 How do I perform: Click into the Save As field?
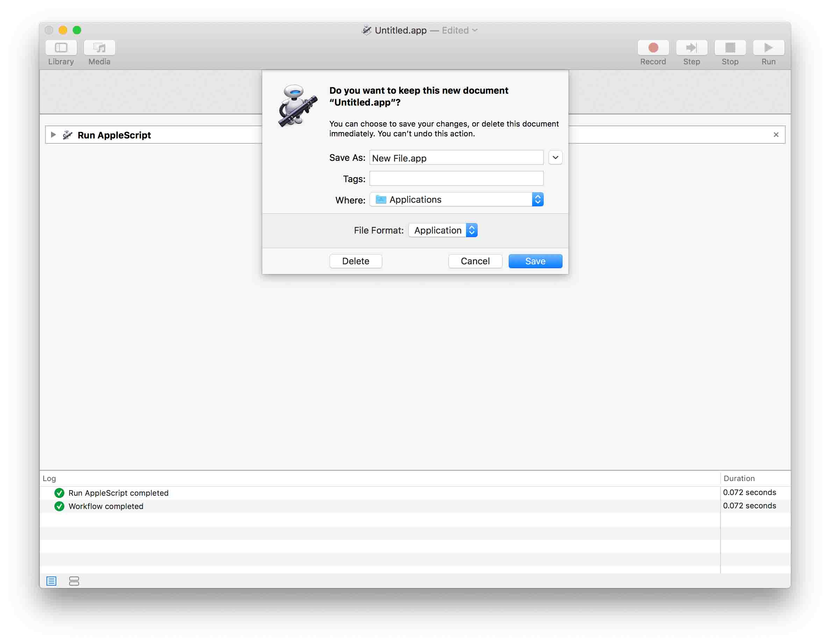(x=456, y=158)
